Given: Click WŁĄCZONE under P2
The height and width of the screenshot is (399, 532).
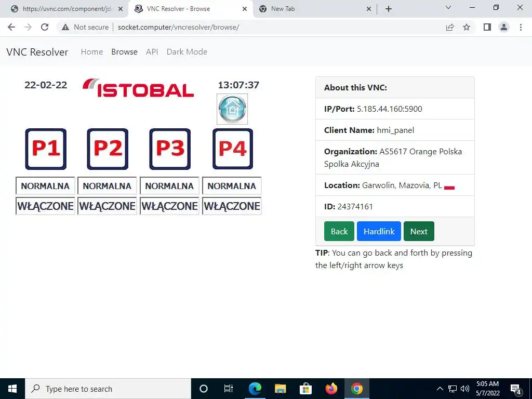Looking at the screenshot, I should pyautogui.click(x=107, y=206).
